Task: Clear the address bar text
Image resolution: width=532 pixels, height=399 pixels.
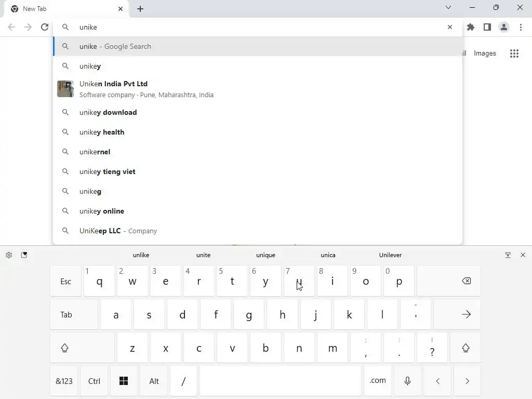Action: click(x=450, y=27)
